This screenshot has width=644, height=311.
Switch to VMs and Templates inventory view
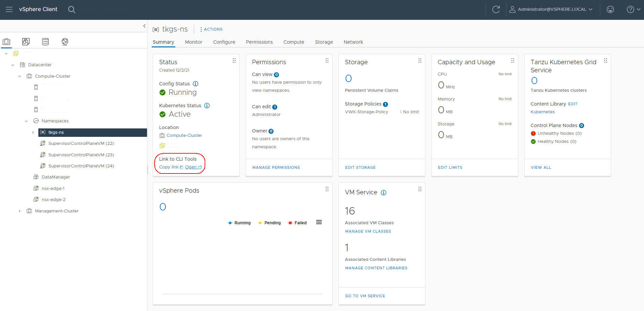point(26,42)
